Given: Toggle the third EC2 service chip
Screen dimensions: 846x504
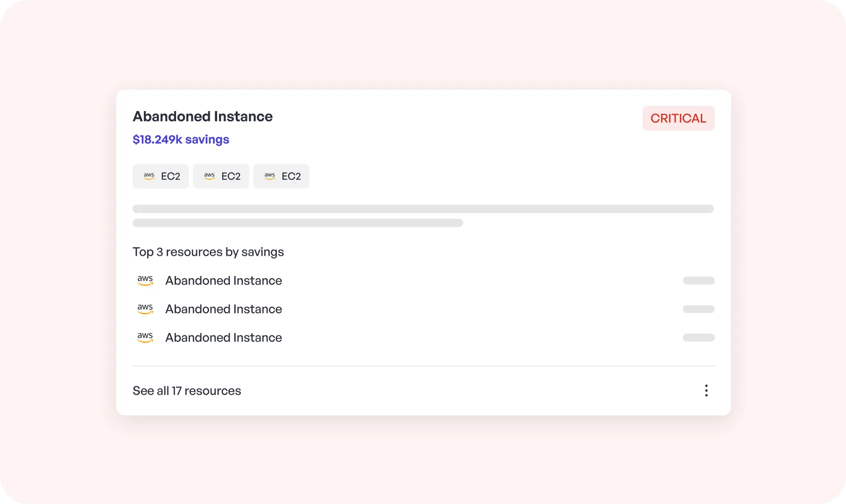Looking at the screenshot, I should (x=281, y=176).
